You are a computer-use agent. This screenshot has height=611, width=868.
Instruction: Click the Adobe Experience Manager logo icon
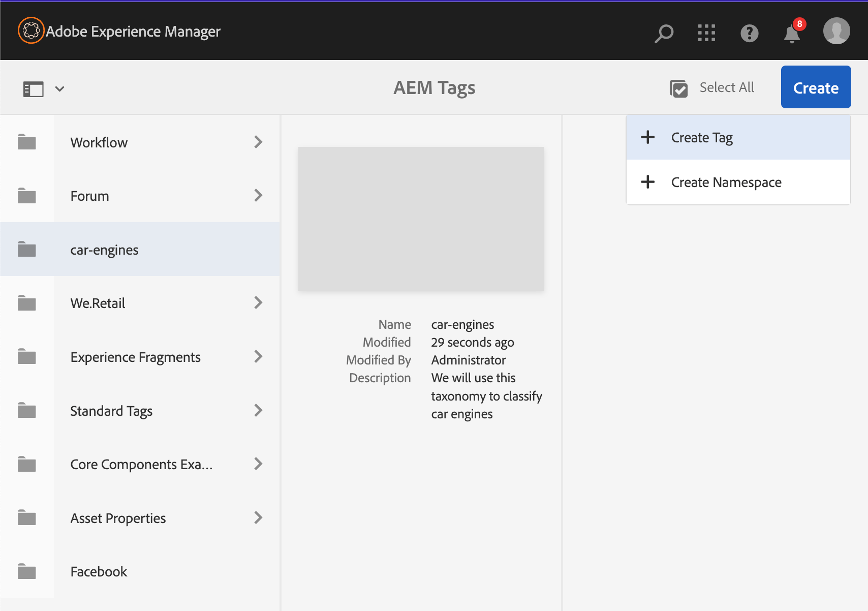(x=31, y=30)
